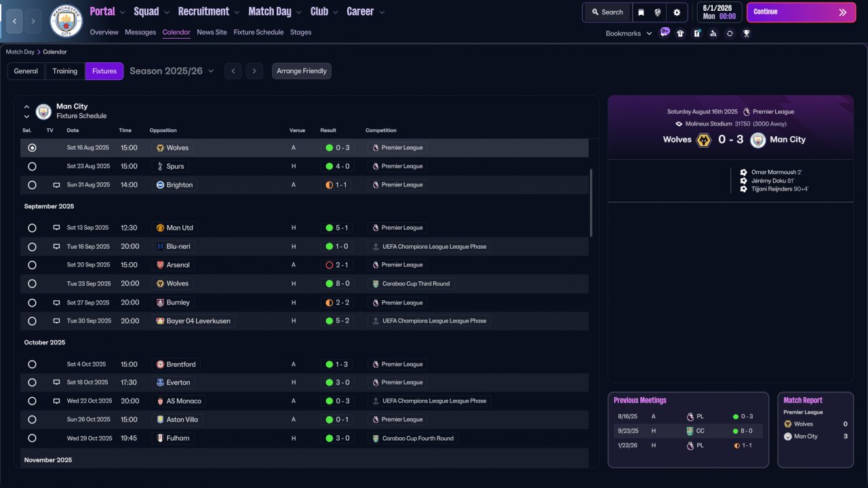Image resolution: width=868 pixels, height=488 pixels.
Task: Select the Brighton fixture radio button
Action: coord(32,185)
